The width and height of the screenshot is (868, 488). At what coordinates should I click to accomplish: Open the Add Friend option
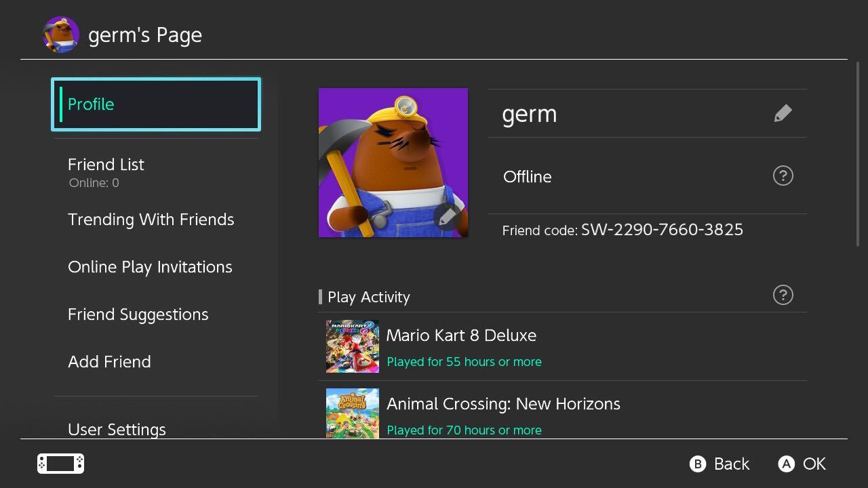click(109, 362)
